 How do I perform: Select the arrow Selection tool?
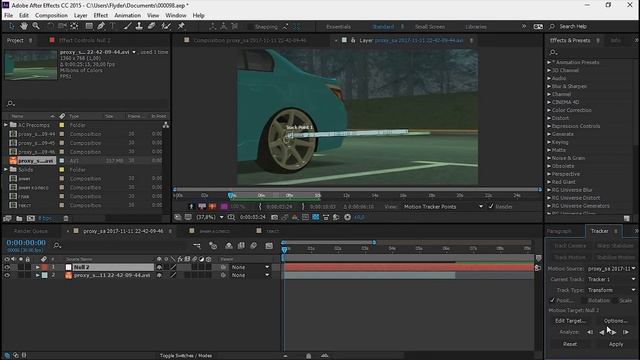pyautogui.click(x=11, y=26)
